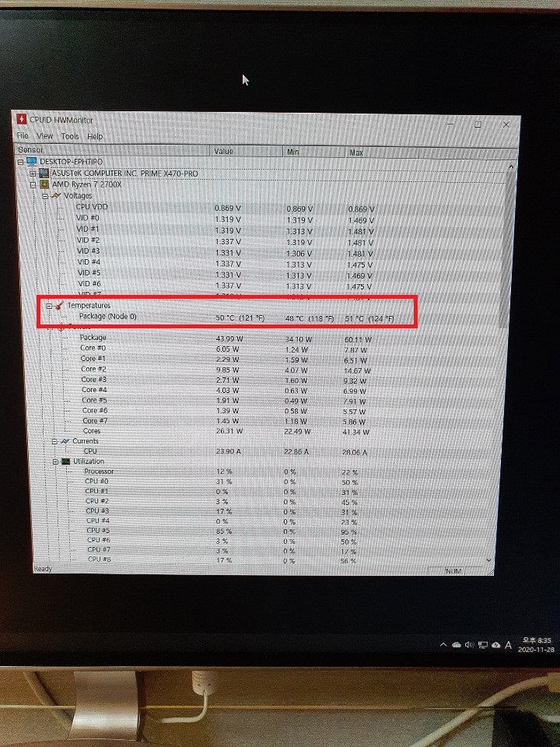
Task: Select the DESKTOP-EPHTIPO computer icon
Action: (x=31, y=162)
